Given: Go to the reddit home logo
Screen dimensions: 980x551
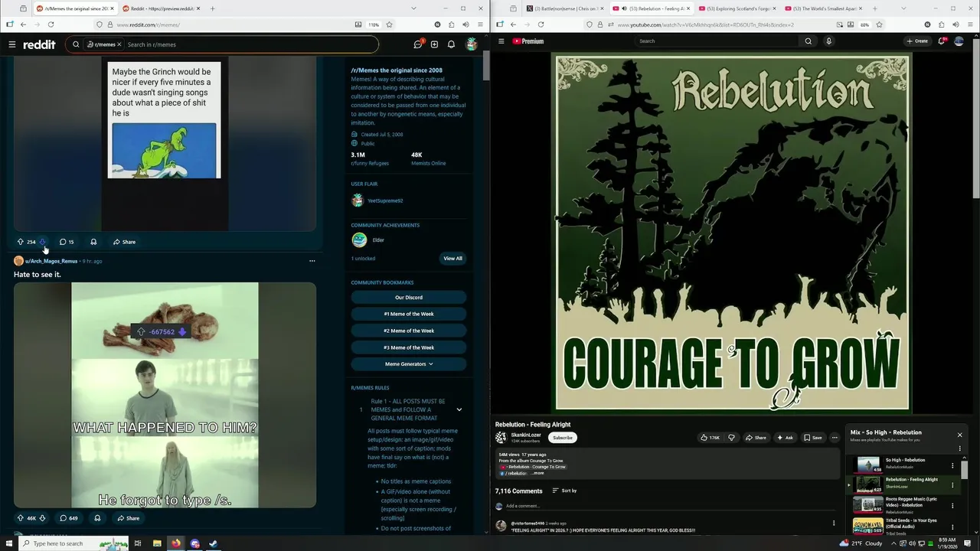Looking at the screenshot, I should [39, 44].
